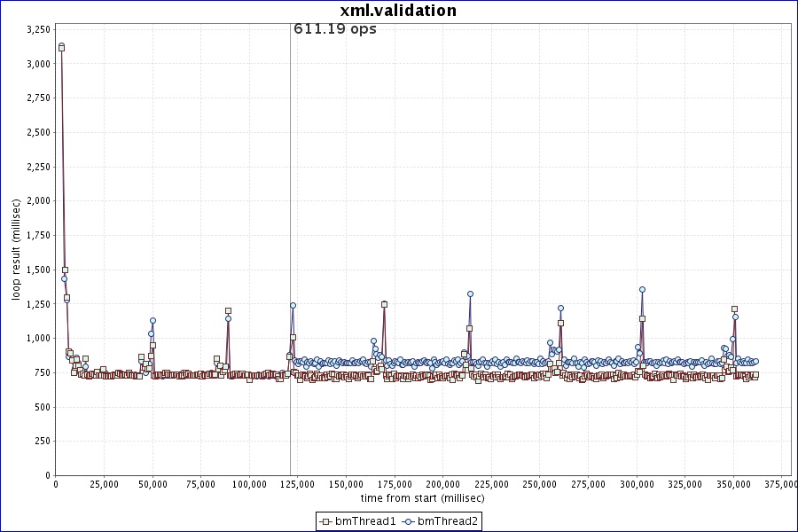The height and width of the screenshot is (532, 798).
Task: Click the bmThread1 square legend marker
Action: [x=325, y=521]
